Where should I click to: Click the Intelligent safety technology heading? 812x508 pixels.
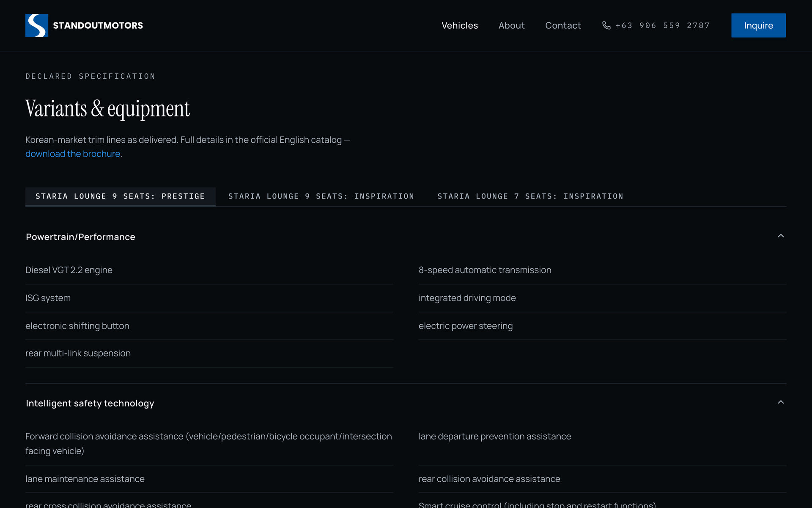pos(90,403)
